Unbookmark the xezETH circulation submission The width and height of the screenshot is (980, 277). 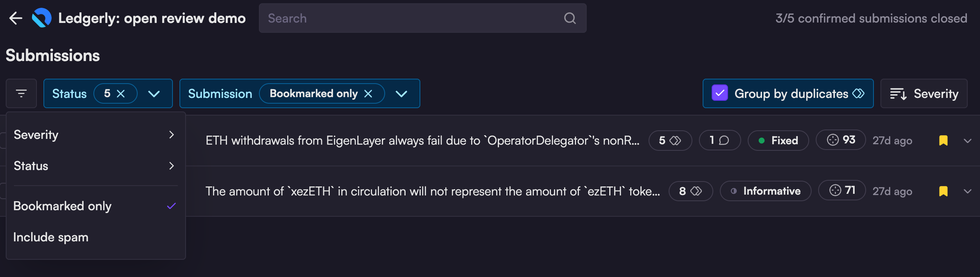943,191
